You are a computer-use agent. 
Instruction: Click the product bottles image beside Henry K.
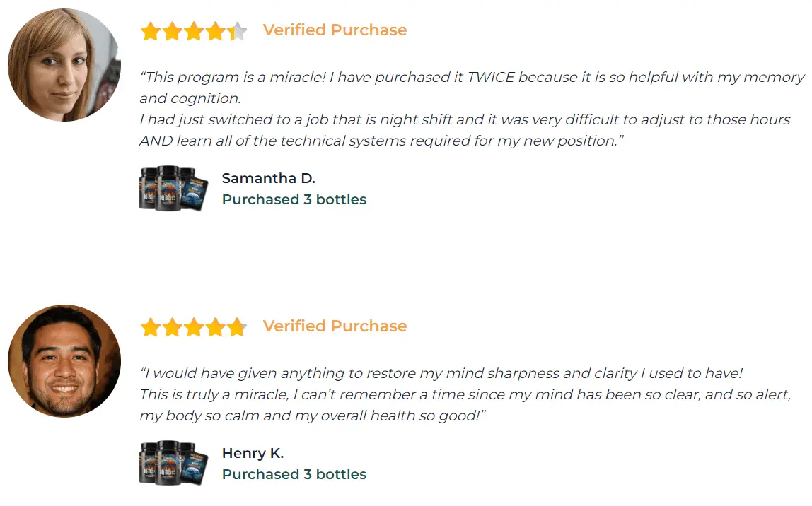[173, 463]
